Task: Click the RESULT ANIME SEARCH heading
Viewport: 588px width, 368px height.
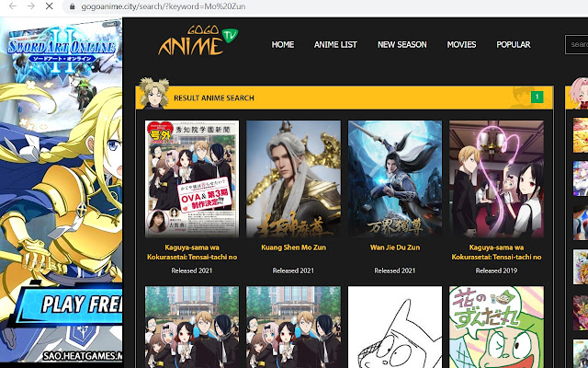Action: (x=214, y=98)
